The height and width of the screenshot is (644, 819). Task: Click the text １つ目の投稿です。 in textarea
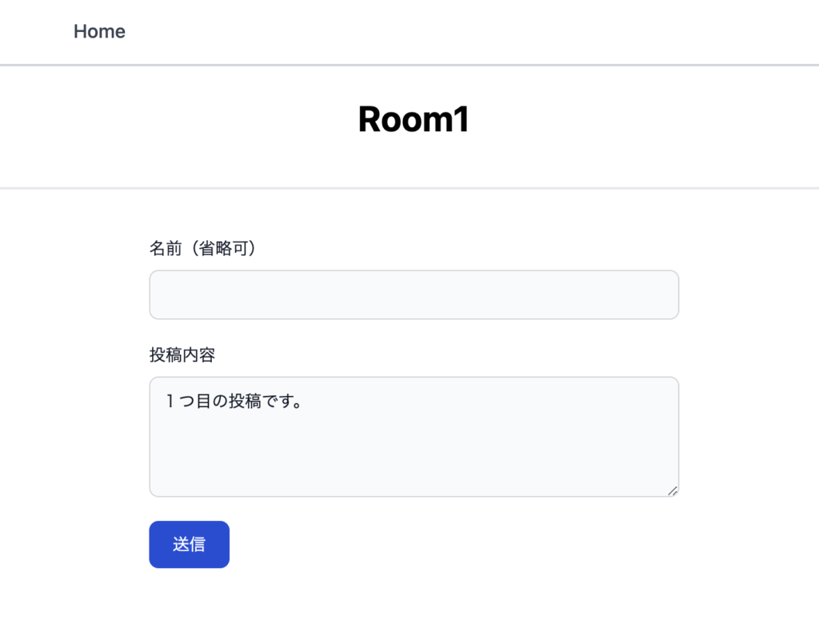(234, 402)
